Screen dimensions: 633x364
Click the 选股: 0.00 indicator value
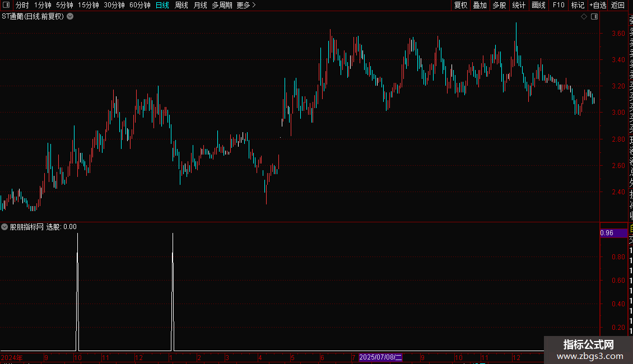pyautogui.click(x=62, y=227)
